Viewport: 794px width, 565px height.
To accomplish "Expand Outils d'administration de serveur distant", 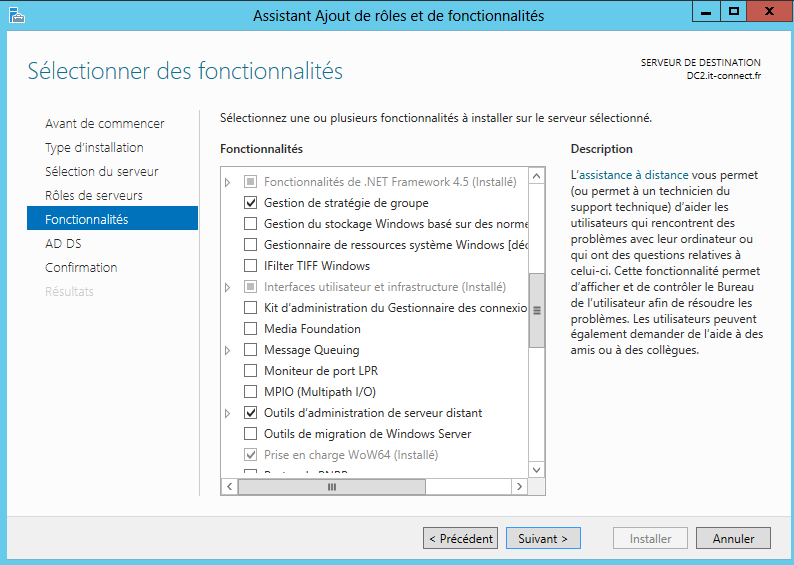I will pyautogui.click(x=228, y=413).
